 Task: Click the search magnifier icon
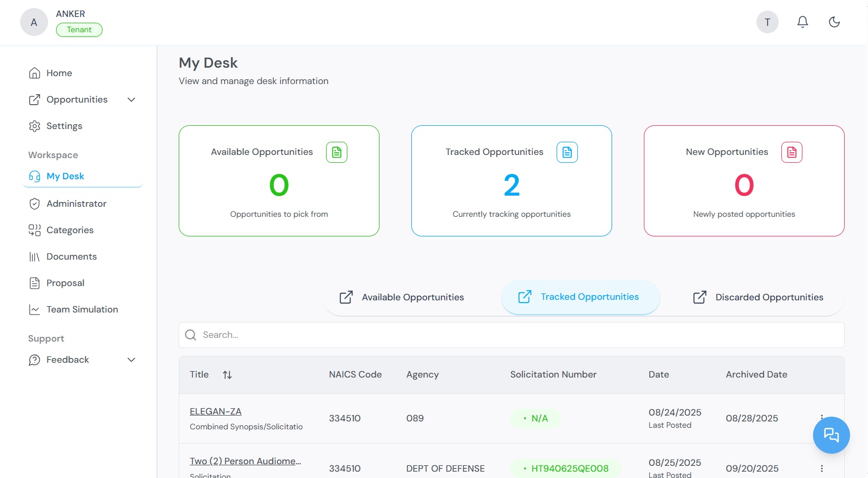191,335
